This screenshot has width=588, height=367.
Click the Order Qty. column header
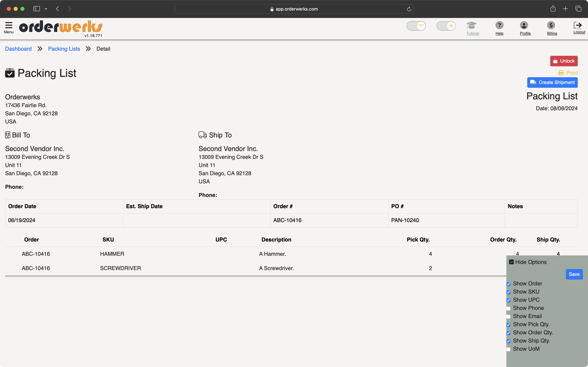click(x=503, y=240)
